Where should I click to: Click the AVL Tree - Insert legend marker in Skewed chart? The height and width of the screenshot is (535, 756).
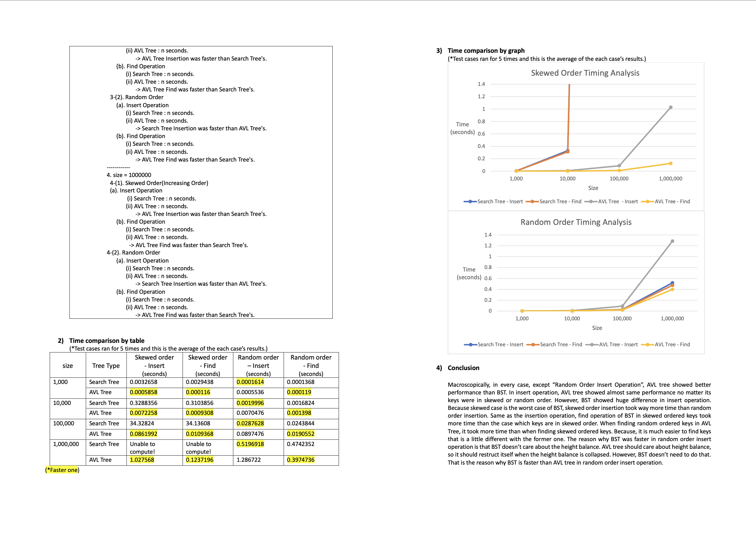[591, 202]
